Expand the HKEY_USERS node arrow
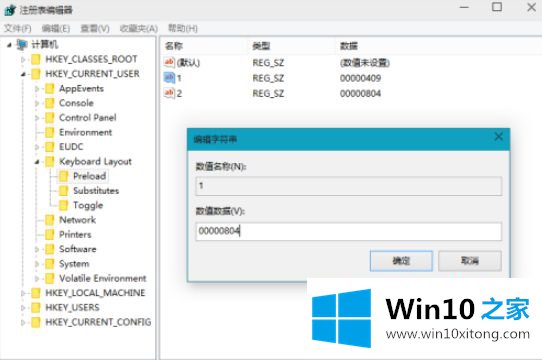Screen dimensions: 542x360 (x=23, y=308)
